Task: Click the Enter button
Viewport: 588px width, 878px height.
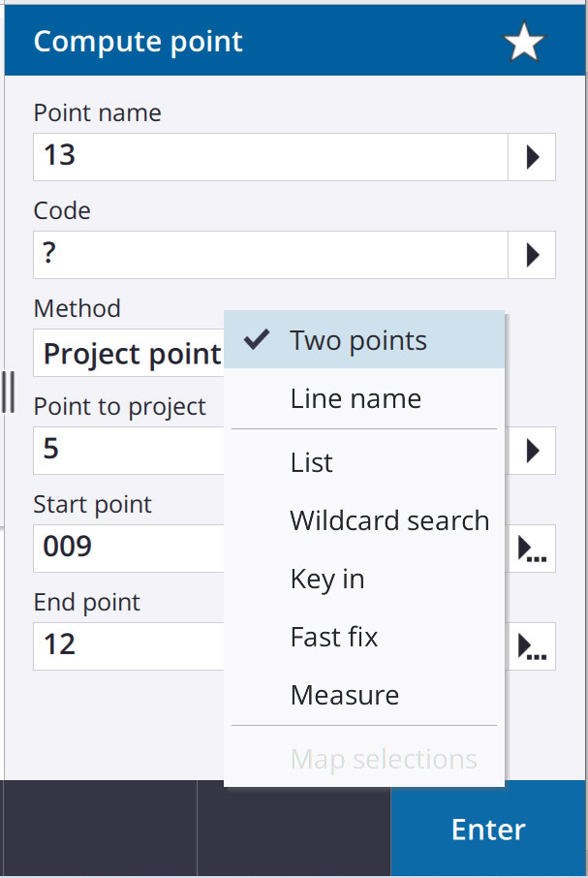Action: [x=488, y=829]
